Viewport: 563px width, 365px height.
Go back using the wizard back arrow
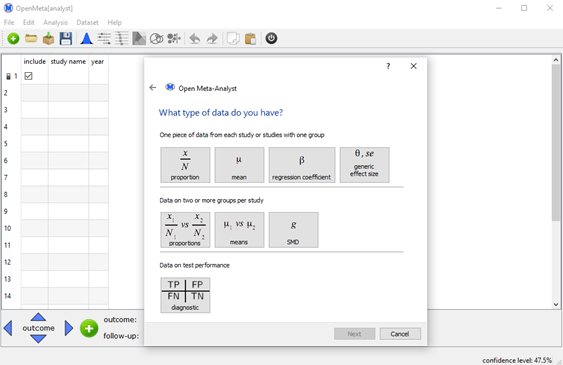tap(153, 88)
